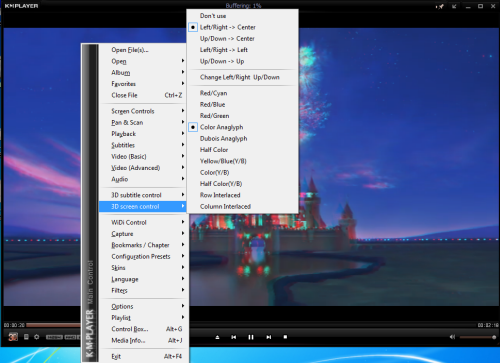
Task: Open Bookmarks / Chapter submenu
Action: (143, 245)
